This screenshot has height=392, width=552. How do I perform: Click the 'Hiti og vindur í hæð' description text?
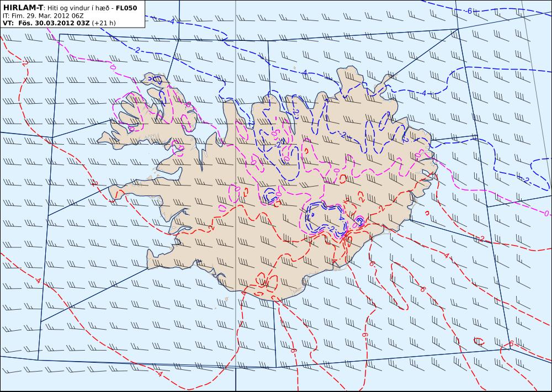coord(78,8)
